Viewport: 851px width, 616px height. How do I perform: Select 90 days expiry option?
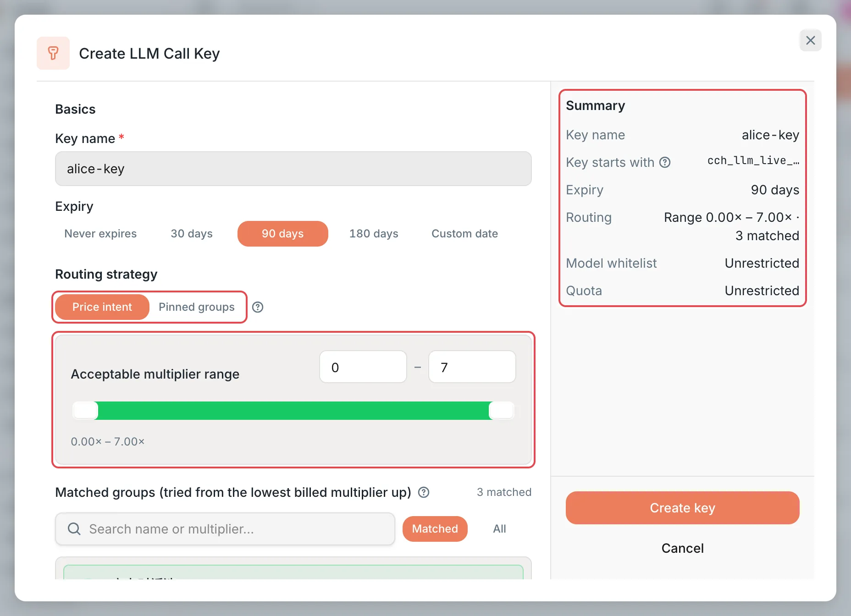283,234
